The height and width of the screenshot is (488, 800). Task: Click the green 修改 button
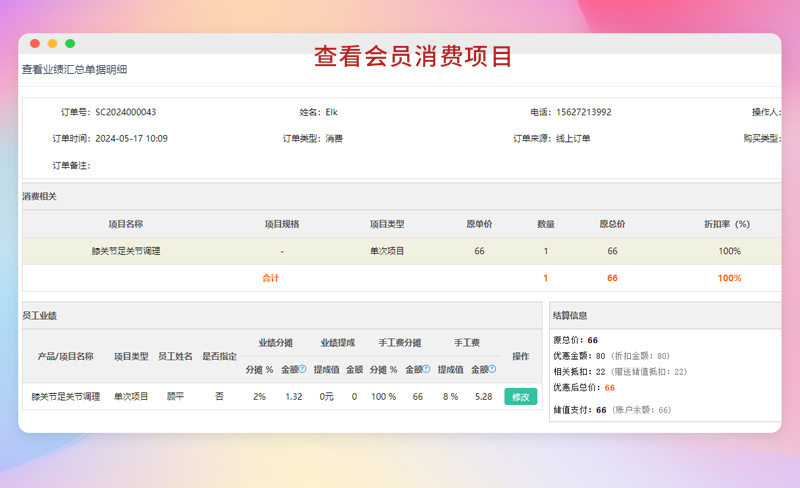(x=520, y=397)
